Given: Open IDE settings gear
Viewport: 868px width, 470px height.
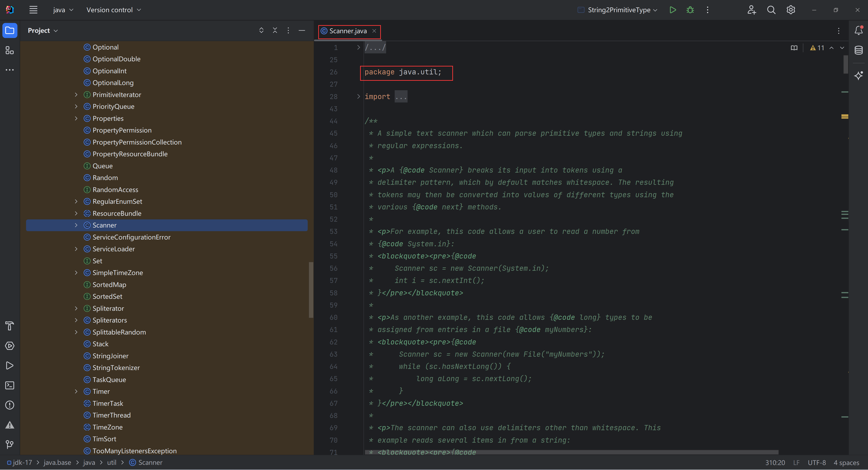Looking at the screenshot, I should tap(791, 10).
